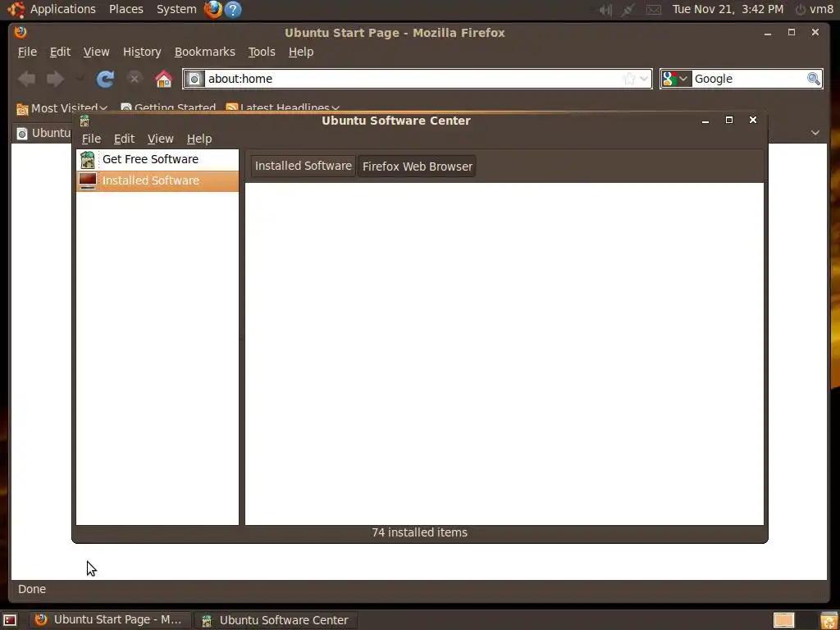Open the Places menu in top panel
The width and height of the screenshot is (840, 630).
click(x=126, y=9)
